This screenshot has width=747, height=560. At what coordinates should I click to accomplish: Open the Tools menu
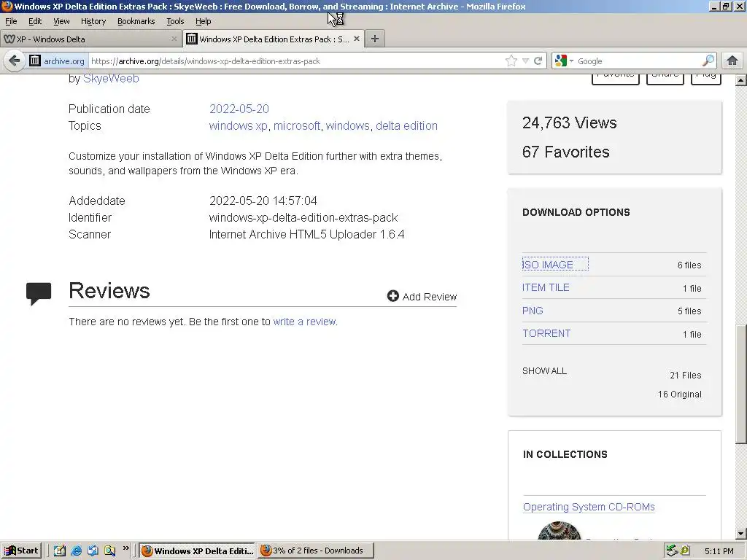tap(175, 21)
